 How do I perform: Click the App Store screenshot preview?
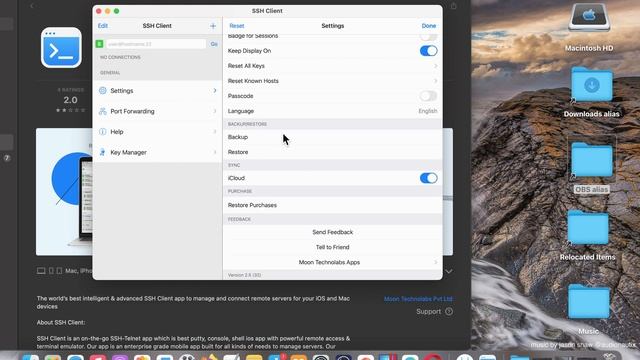click(x=64, y=192)
